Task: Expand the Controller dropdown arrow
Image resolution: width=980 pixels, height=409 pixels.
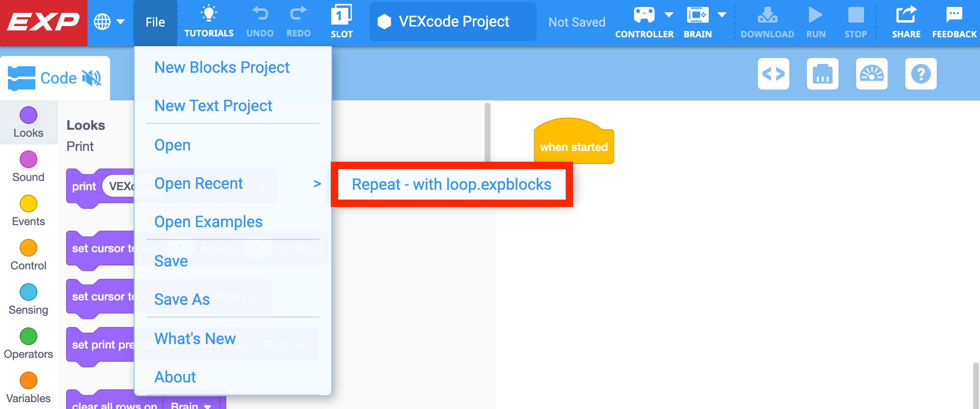Action: [669, 15]
